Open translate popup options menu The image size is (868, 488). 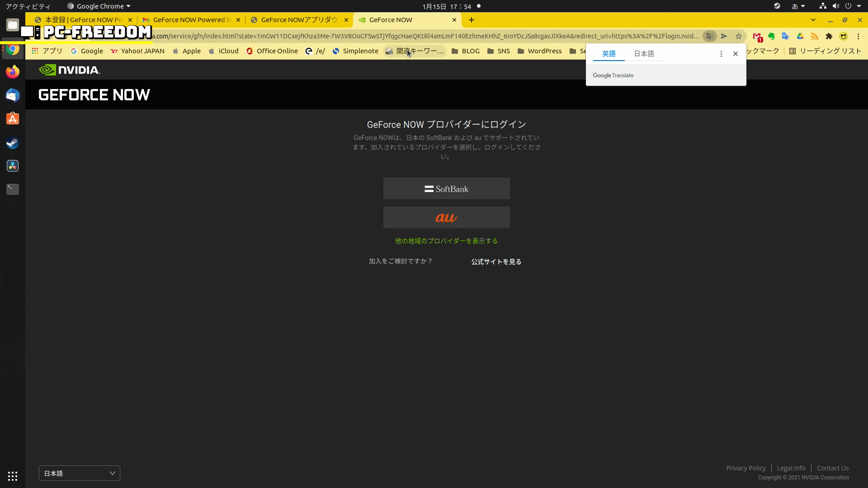721,54
